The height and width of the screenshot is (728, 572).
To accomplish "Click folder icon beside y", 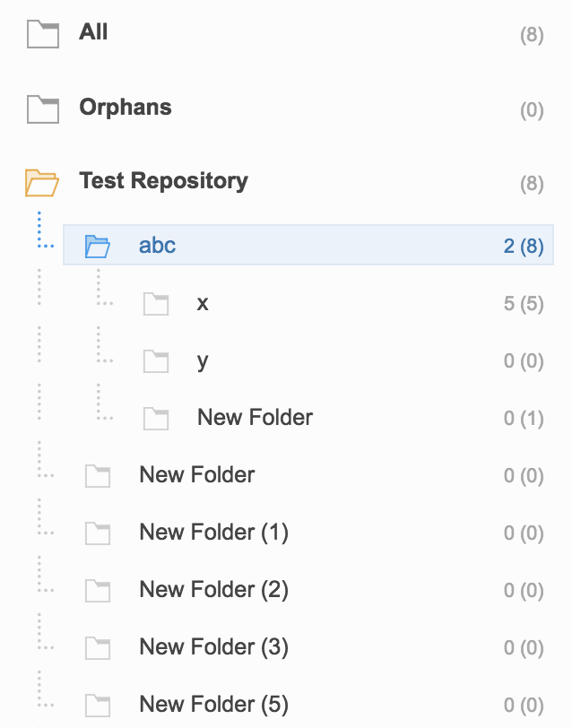I will pos(156,361).
